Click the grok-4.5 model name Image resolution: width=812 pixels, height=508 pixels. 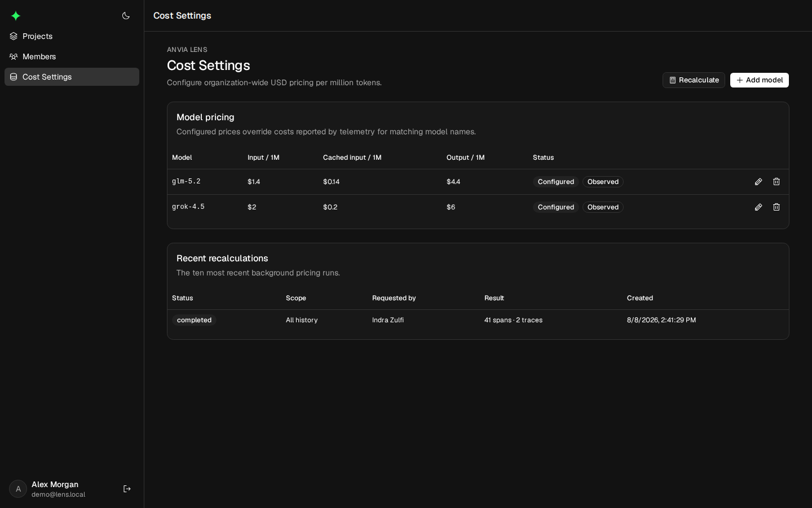(x=188, y=207)
